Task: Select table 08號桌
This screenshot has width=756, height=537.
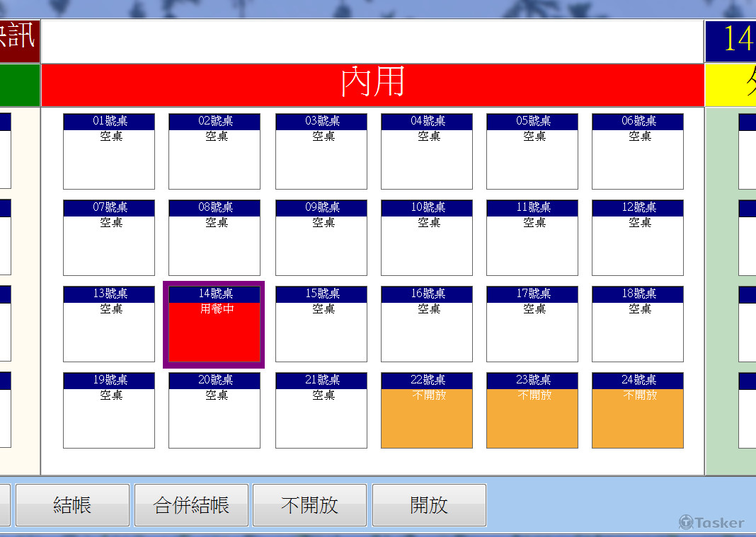Action: [214, 238]
